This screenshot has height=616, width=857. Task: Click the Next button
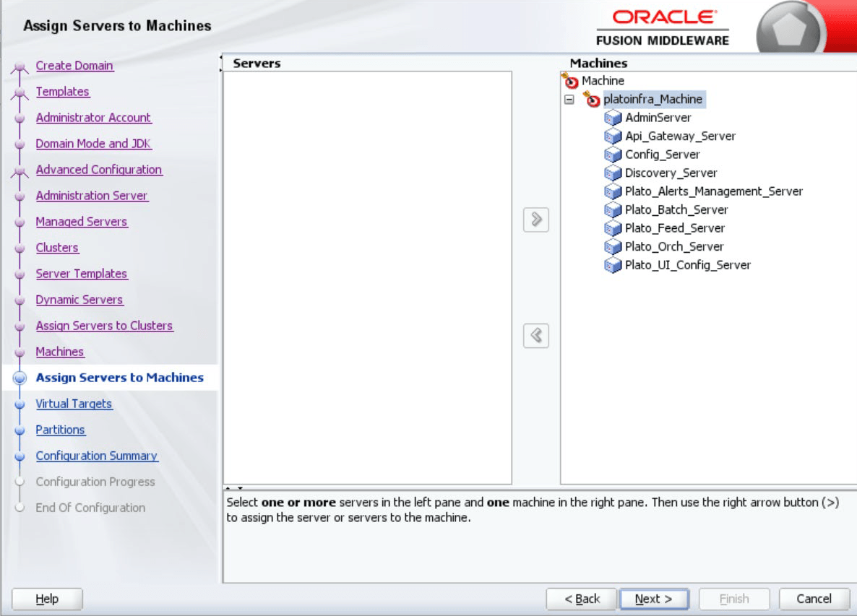[654, 599]
